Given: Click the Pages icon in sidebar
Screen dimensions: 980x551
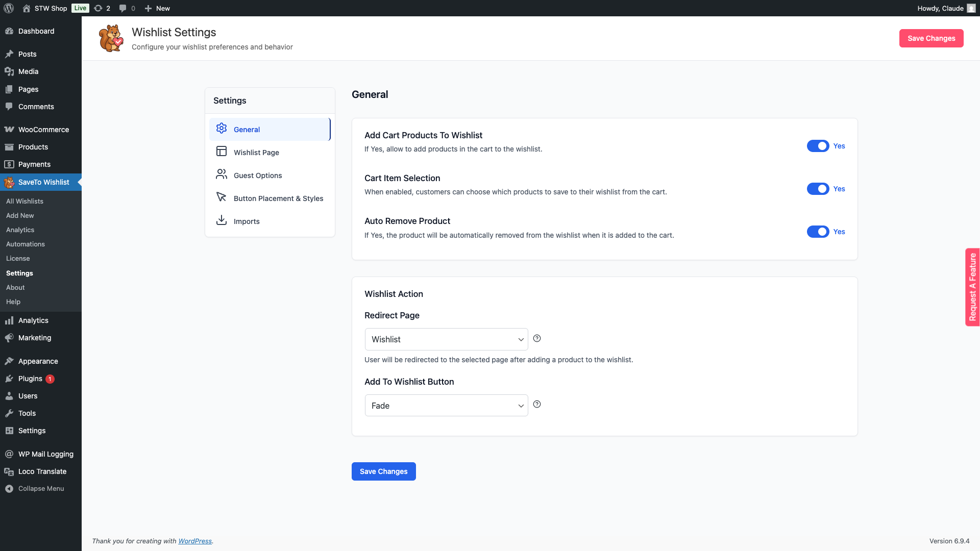Looking at the screenshot, I should pyautogui.click(x=9, y=89).
